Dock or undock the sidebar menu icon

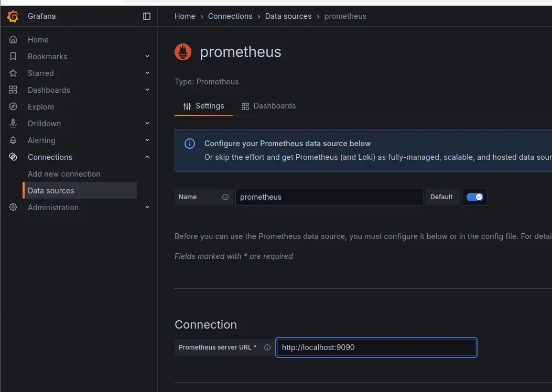147,16
